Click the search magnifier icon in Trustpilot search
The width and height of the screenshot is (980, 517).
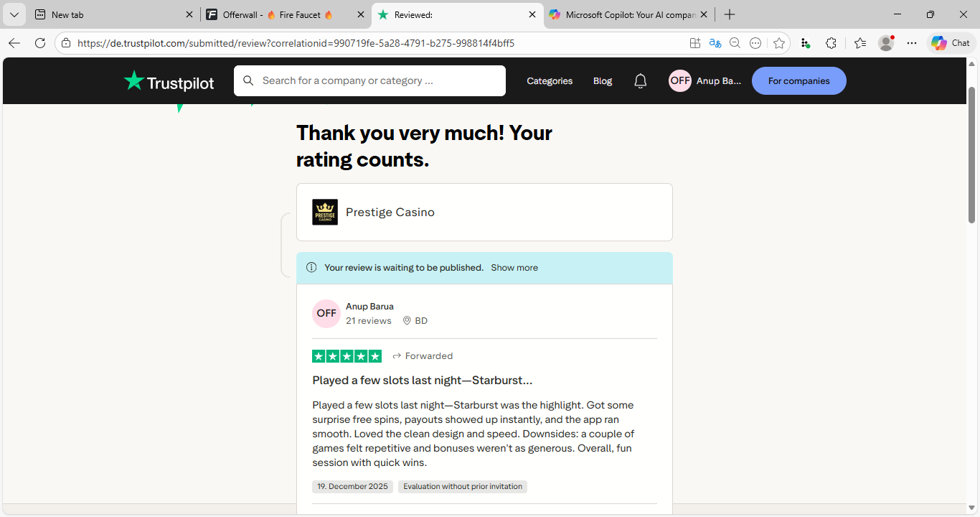[248, 80]
